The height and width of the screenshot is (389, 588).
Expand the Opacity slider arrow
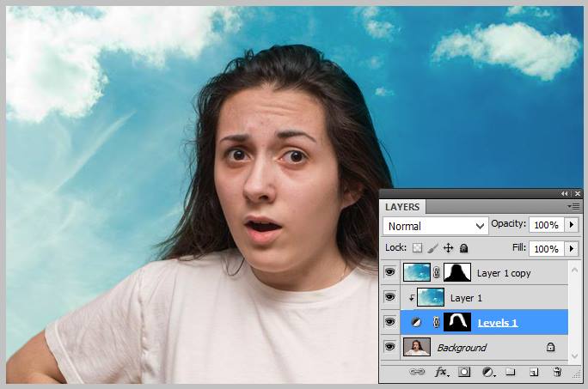(572, 225)
